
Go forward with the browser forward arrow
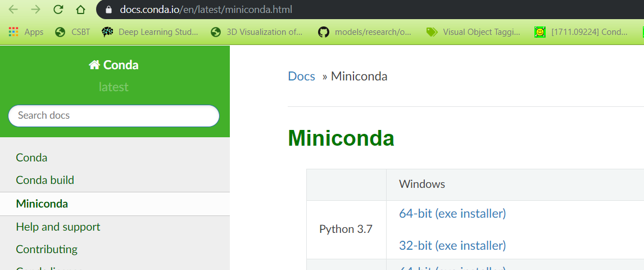click(36, 10)
